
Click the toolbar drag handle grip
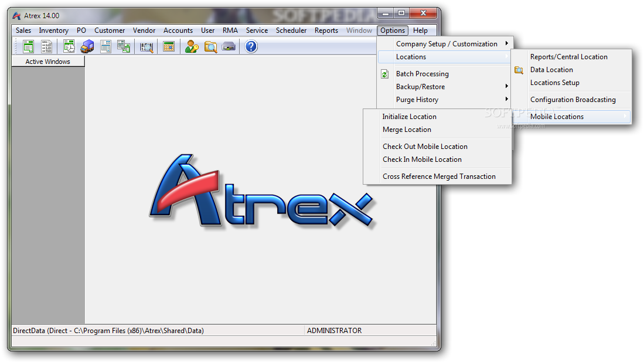[16, 46]
